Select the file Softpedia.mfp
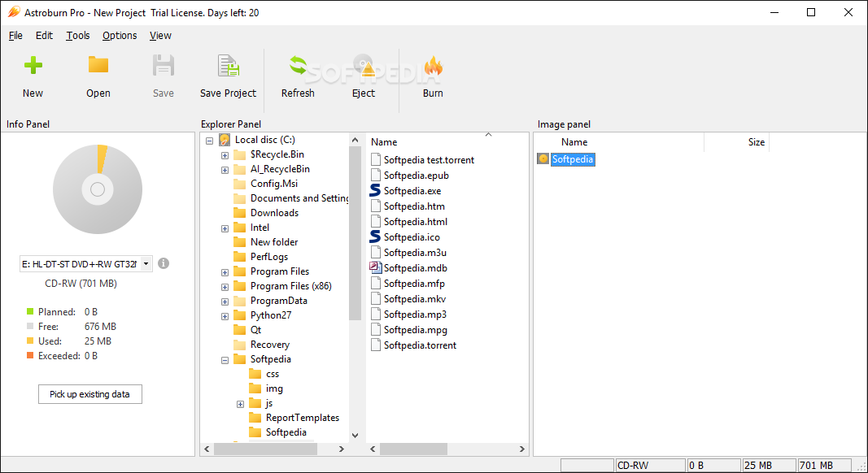 pyautogui.click(x=414, y=284)
